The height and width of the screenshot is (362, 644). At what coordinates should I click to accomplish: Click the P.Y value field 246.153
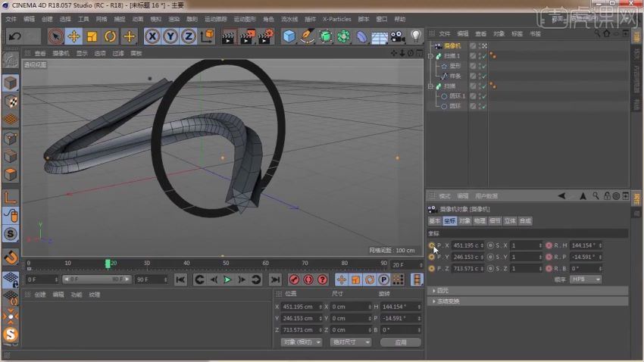click(467, 257)
